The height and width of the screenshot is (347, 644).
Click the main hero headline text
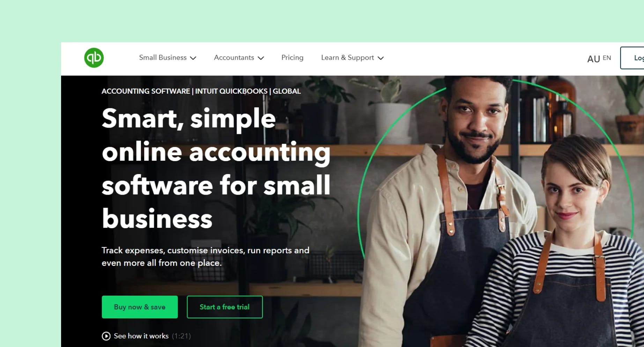216,168
